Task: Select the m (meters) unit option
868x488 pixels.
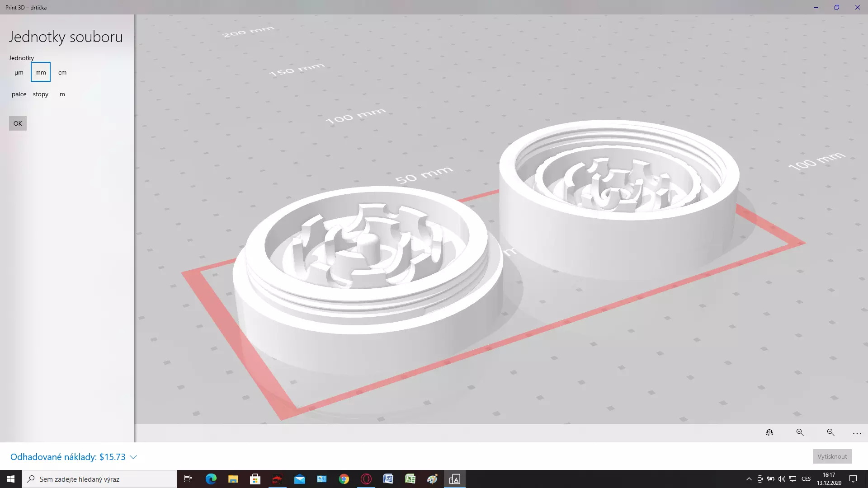Action: click(x=62, y=94)
